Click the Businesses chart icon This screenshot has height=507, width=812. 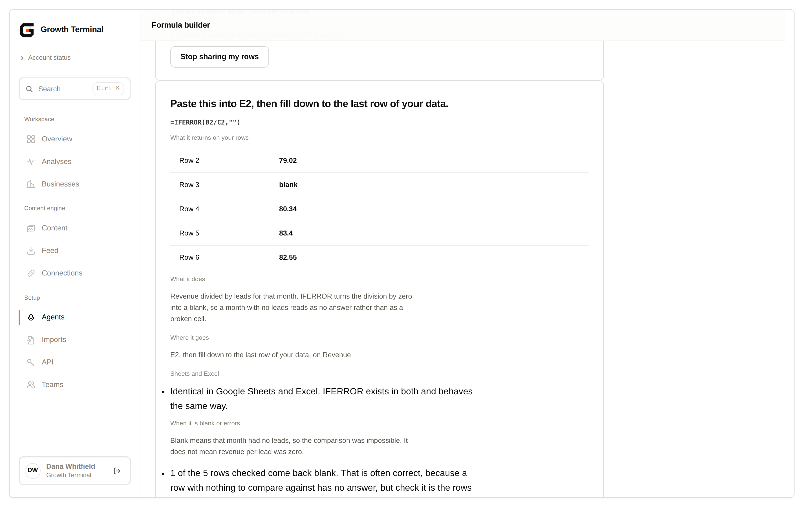click(x=31, y=184)
